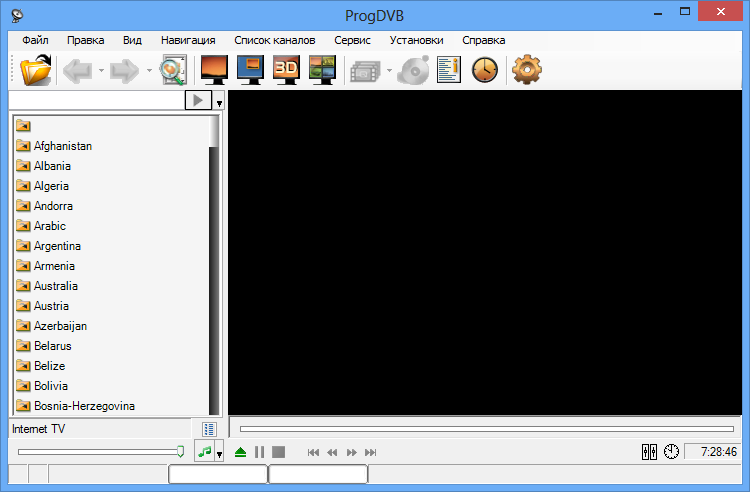Open the Arabic folder
750x492 pixels.
[x=41, y=226]
